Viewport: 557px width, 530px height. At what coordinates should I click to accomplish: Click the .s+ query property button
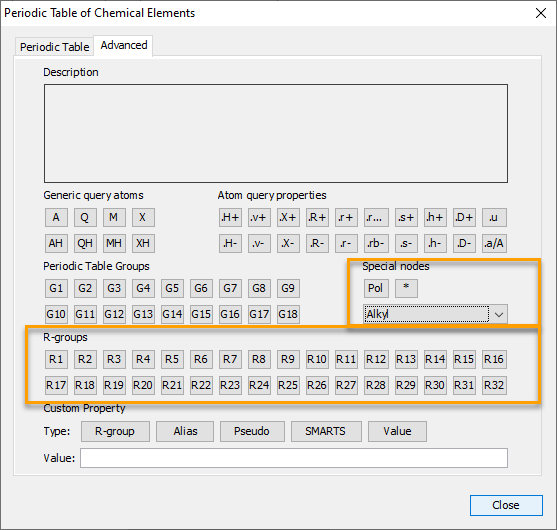[406, 217]
